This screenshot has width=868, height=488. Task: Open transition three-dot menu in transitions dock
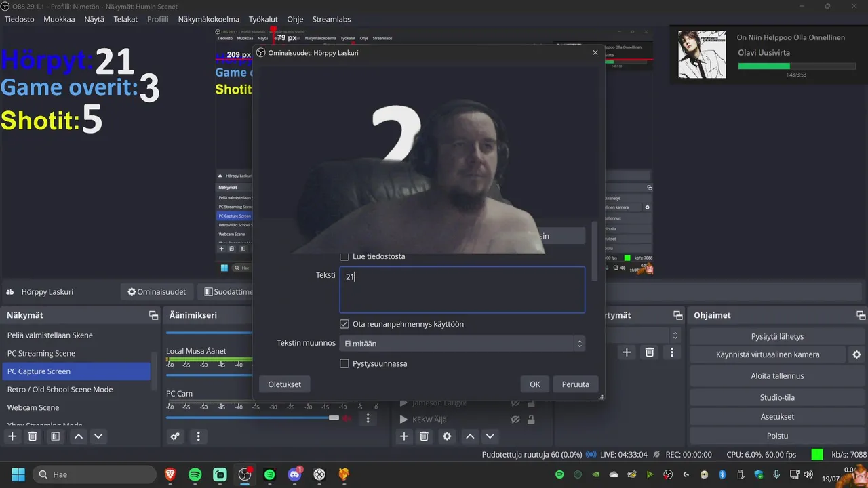[672, 352]
